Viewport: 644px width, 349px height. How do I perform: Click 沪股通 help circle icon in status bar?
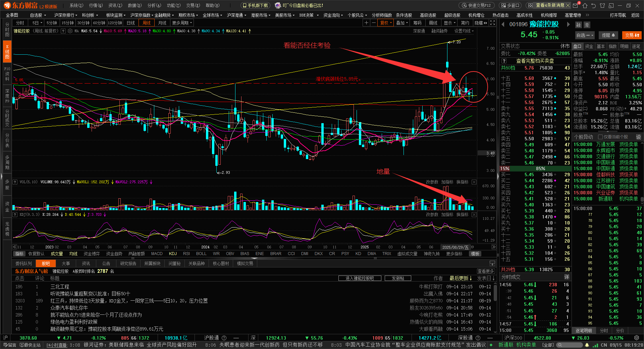(x=224, y=338)
